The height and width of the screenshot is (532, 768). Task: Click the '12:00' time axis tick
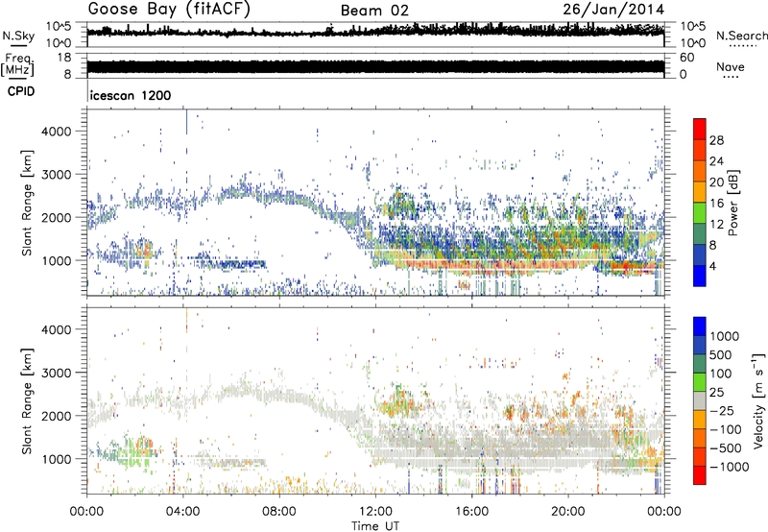point(375,512)
